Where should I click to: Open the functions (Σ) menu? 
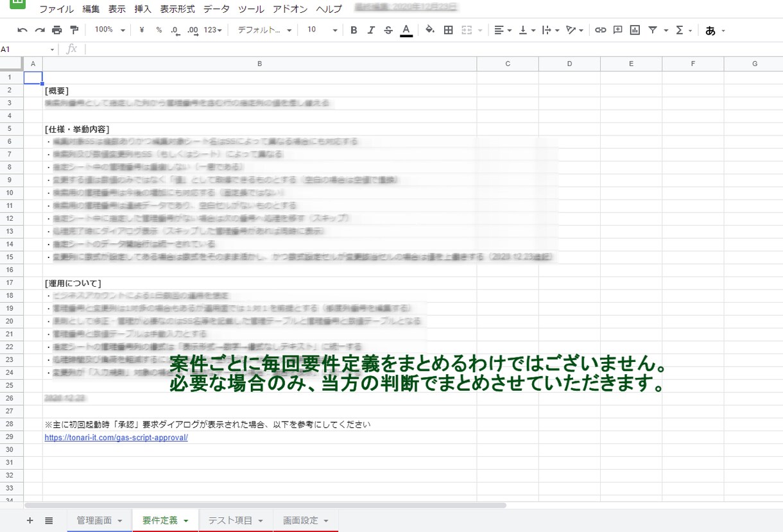click(684, 30)
